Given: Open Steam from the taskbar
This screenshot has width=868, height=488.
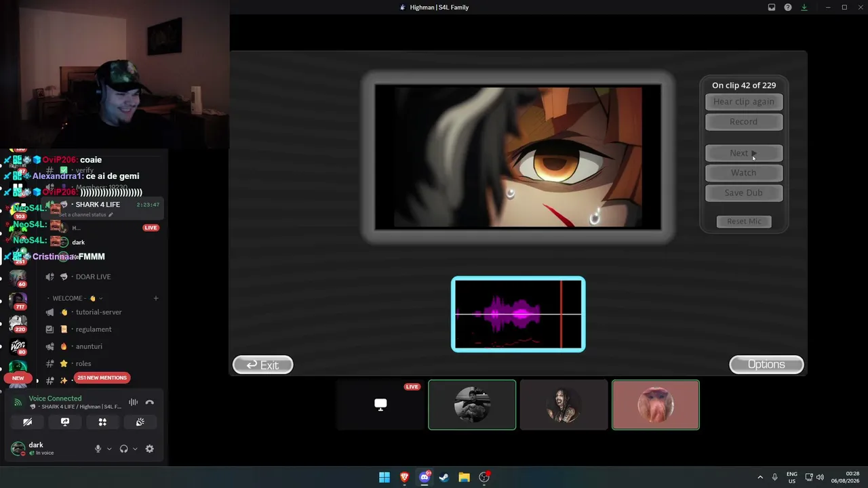Looking at the screenshot, I should point(444,477).
